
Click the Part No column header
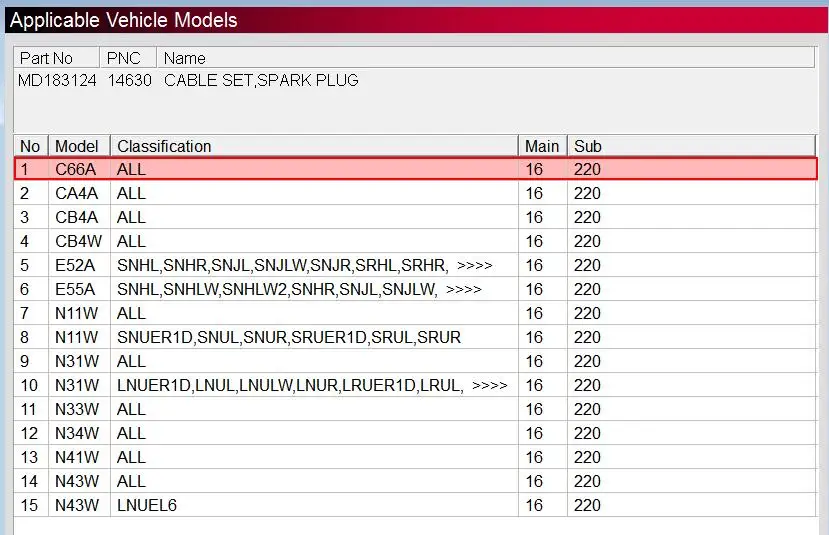[57, 58]
